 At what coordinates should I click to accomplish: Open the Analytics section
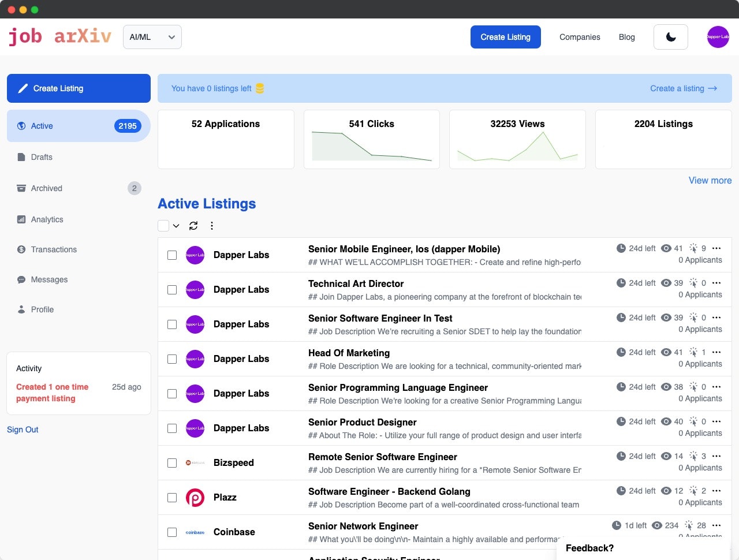[x=47, y=219]
